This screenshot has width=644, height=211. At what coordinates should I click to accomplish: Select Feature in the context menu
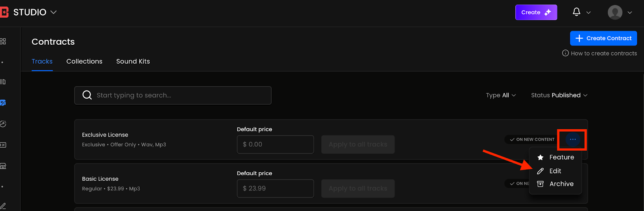tap(561, 157)
